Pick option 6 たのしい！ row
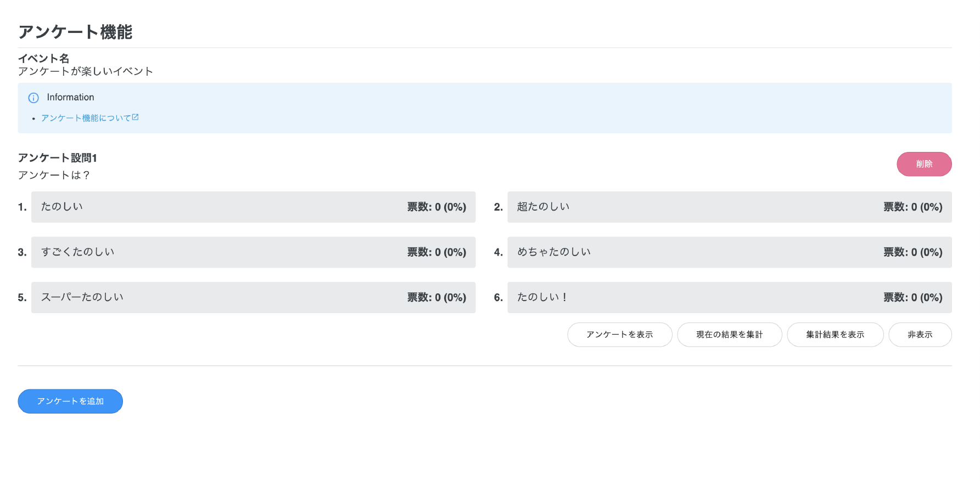Screen dimensions: 980x481 click(729, 297)
